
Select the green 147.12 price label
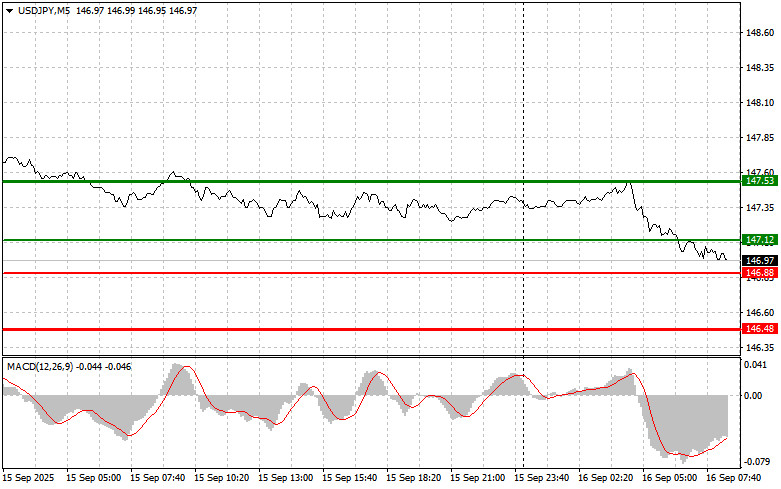pyautogui.click(x=759, y=240)
